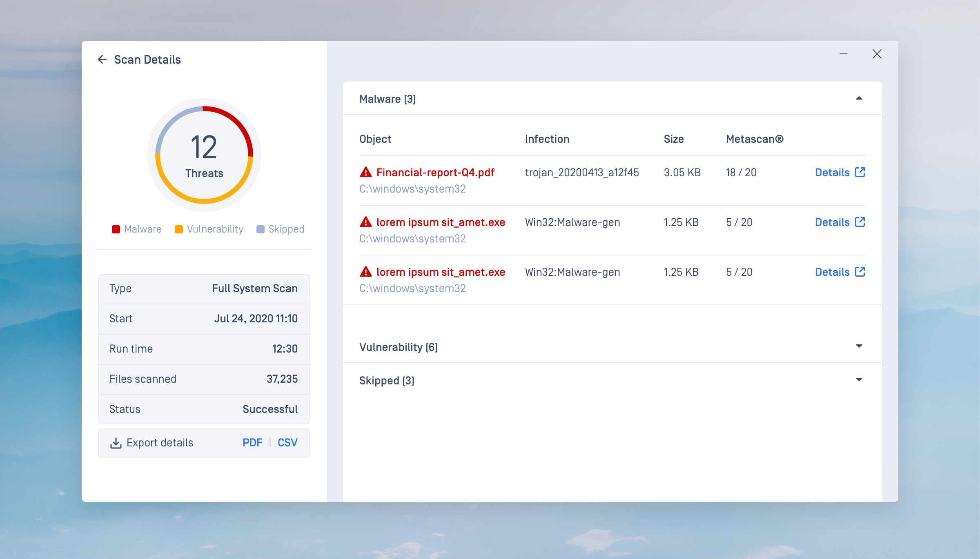Click the warning icon beside Financial-report-Q4.pdf

[x=366, y=172]
